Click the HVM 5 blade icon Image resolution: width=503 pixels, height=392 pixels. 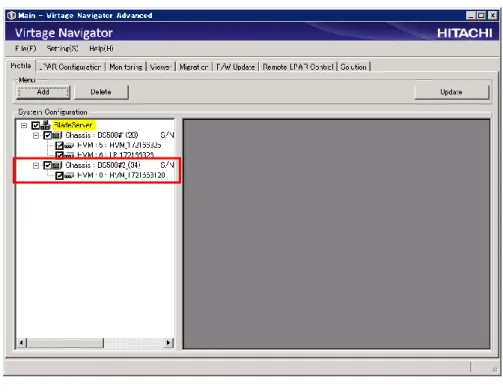click(69, 145)
